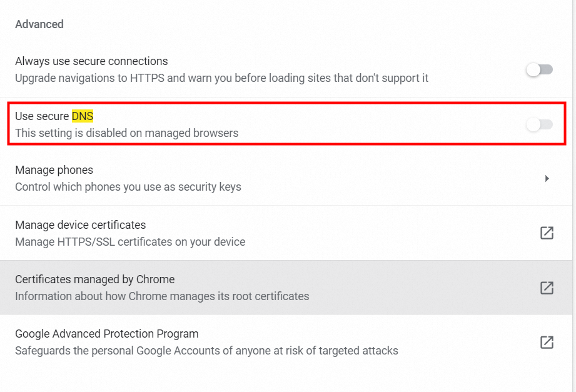Viewport: 576px width, 392px height.
Task: Click external link icon for Certificates managed by Chrome
Action: pyautogui.click(x=547, y=288)
